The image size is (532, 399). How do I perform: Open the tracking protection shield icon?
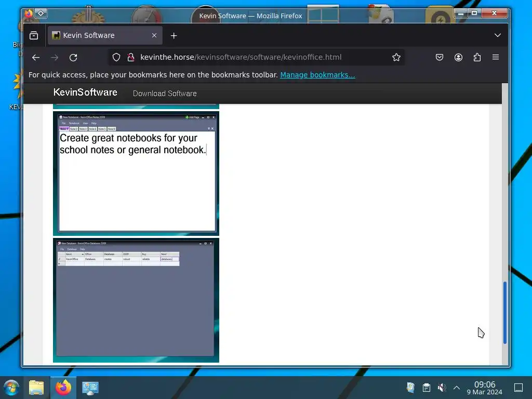(x=116, y=57)
